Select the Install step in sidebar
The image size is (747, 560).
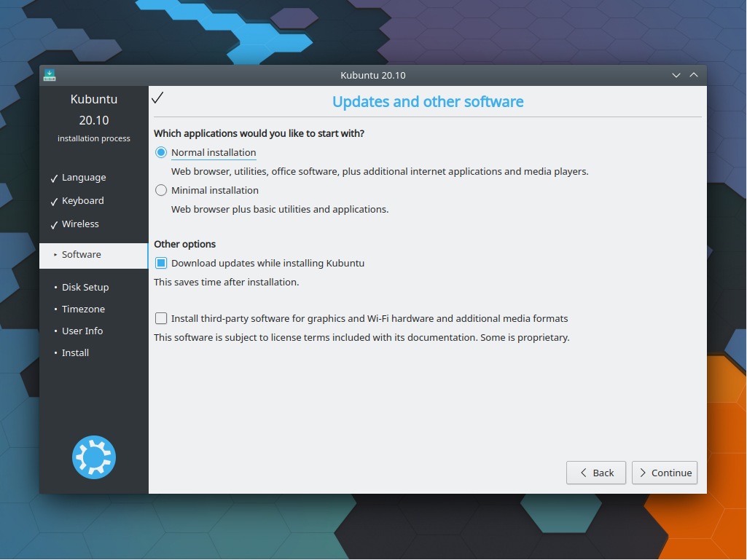coord(75,353)
